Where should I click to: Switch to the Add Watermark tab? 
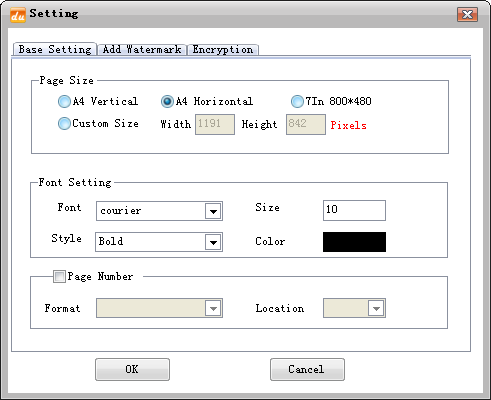point(142,50)
